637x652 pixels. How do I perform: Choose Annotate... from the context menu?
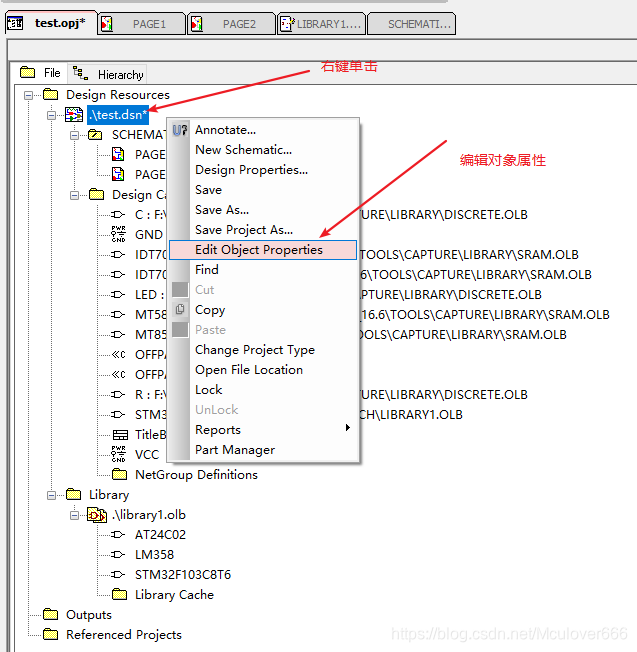click(x=225, y=130)
